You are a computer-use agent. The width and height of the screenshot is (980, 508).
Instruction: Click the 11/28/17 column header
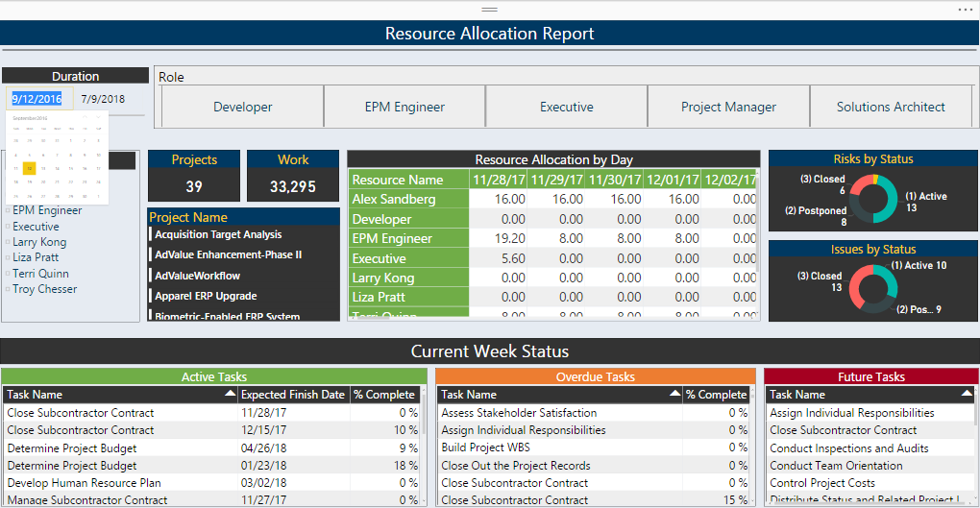[x=498, y=180]
